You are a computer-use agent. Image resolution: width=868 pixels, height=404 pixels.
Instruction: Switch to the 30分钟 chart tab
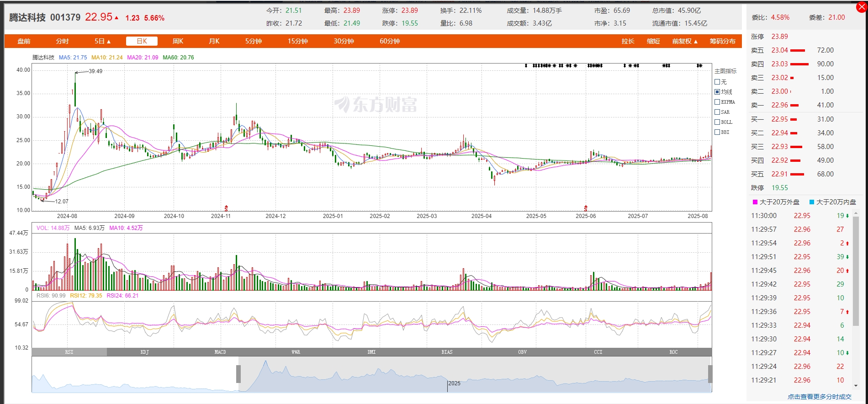344,41
